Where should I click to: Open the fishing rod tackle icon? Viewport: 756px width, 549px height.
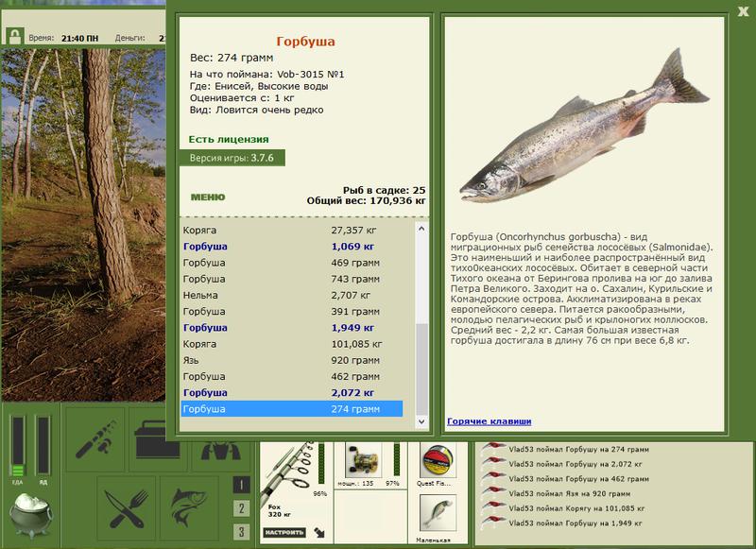(x=96, y=440)
